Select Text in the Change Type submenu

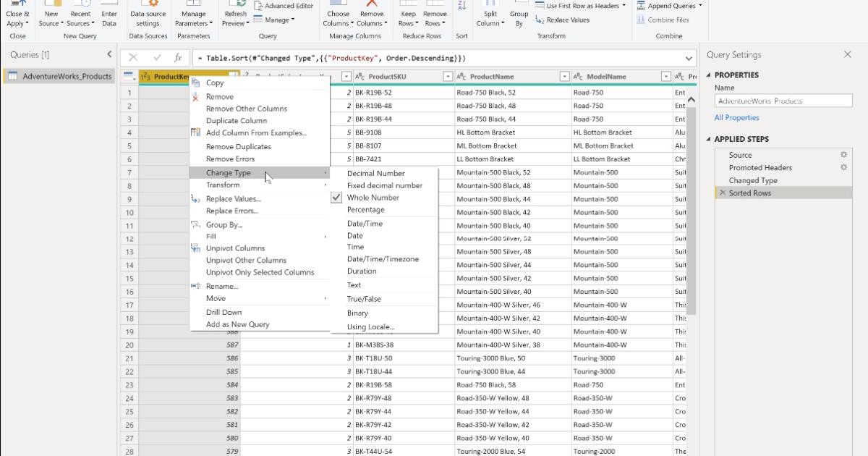coord(354,284)
